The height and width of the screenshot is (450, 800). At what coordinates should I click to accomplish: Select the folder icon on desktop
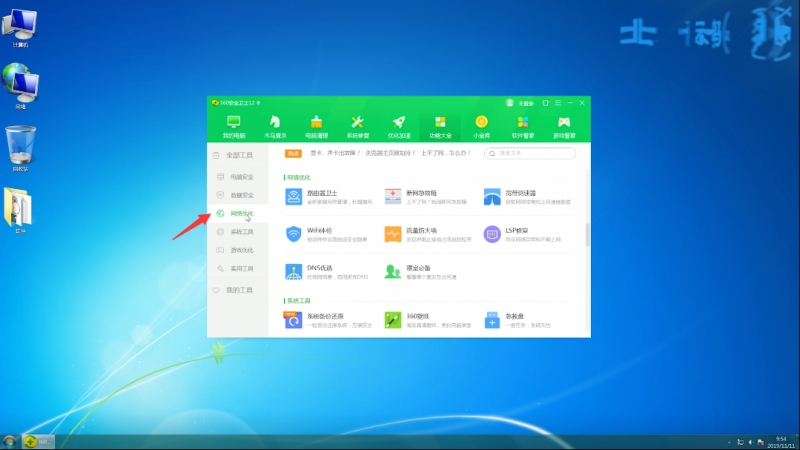tap(19, 210)
